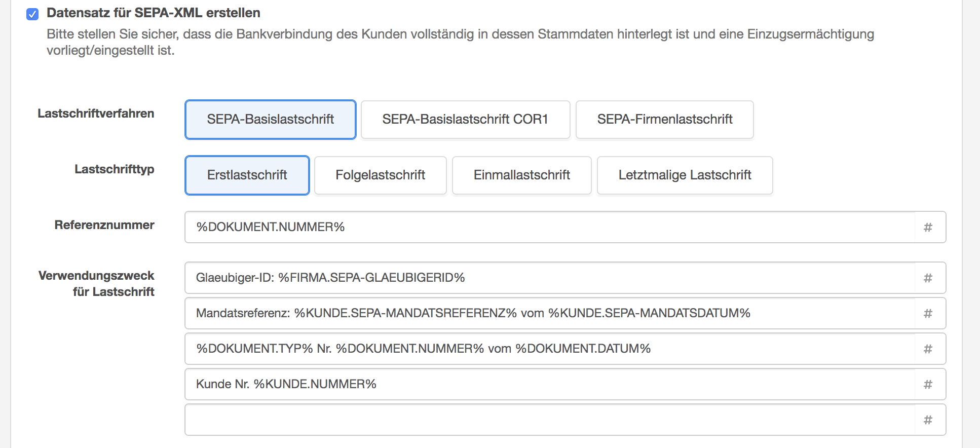Click hash icon beside Kunde Nr. field
This screenshot has height=448, width=980.
tap(928, 384)
